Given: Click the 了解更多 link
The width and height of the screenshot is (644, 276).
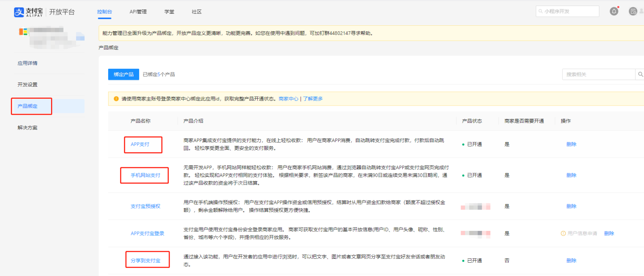Looking at the screenshot, I should pos(313,99).
